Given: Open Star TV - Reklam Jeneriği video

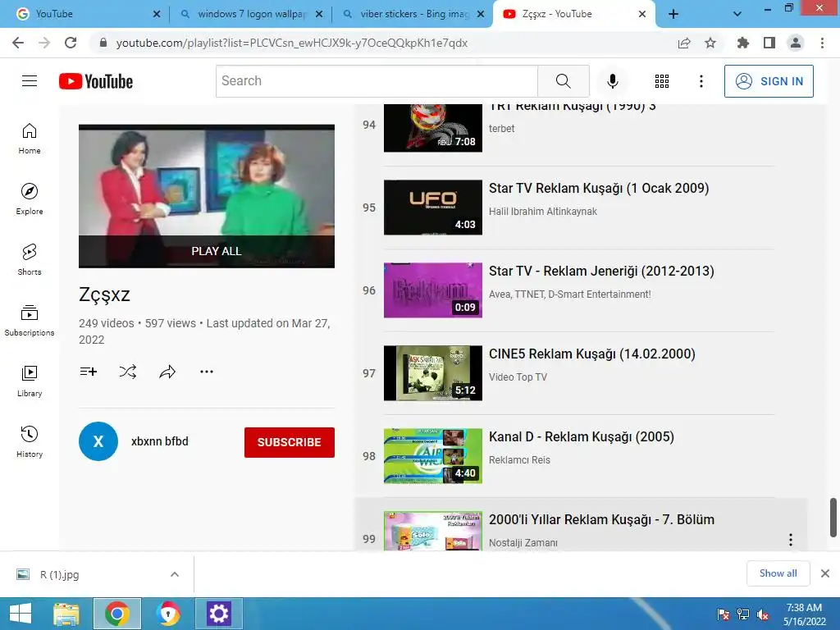Looking at the screenshot, I should point(601,271).
